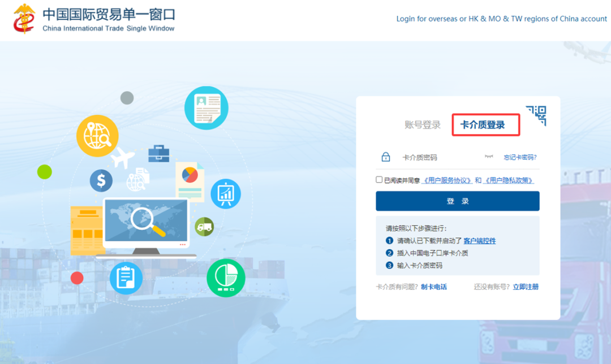Viewport: 611px width, 364px height.
Task: Click the white airplane icon
Action: (123, 157)
